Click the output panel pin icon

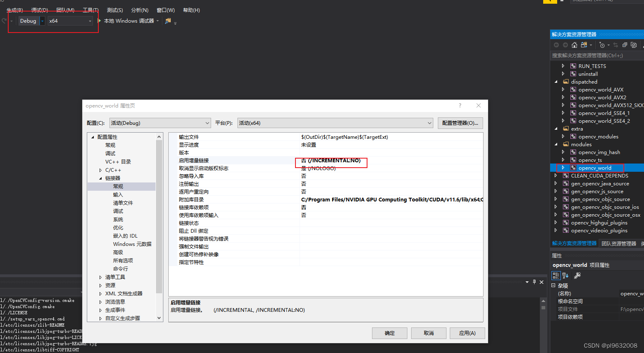pos(534,282)
